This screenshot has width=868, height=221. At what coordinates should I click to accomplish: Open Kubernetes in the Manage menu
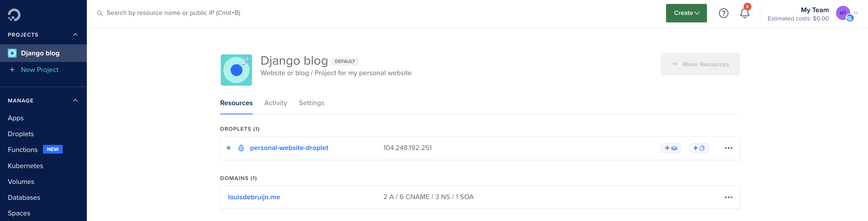(25, 166)
